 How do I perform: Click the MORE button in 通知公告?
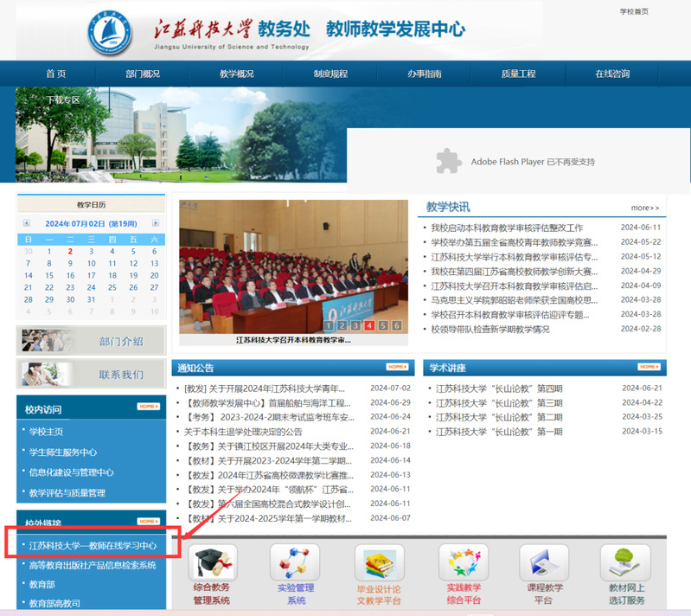pyautogui.click(x=397, y=367)
